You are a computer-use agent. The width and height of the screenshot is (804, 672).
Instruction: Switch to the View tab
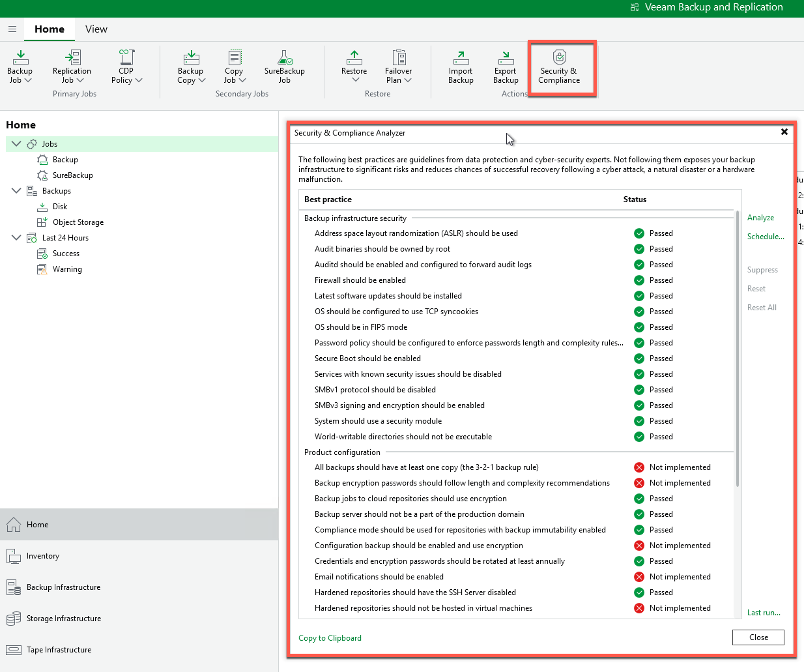pyautogui.click(x=96, y=29)
